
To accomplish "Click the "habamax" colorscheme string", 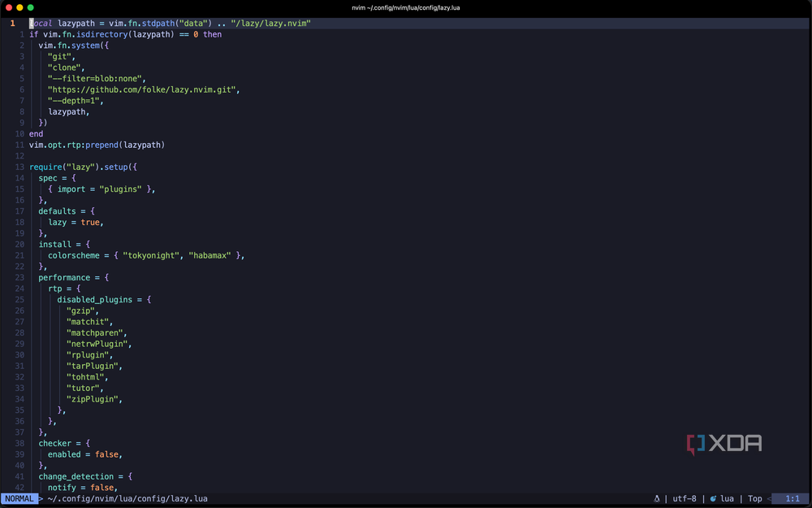I will (209, 255).
